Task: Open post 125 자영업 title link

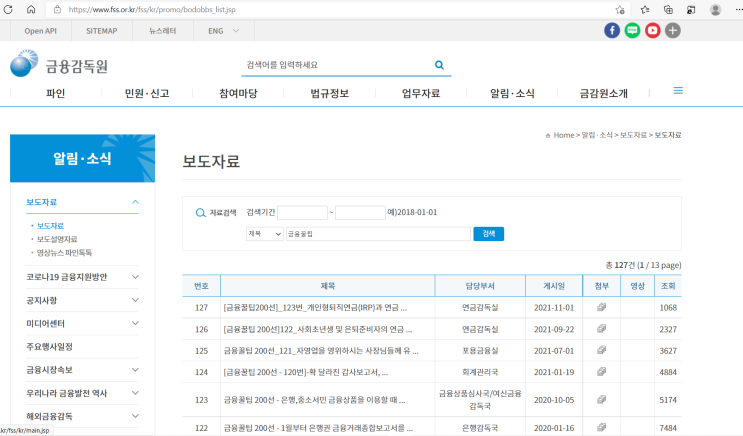Action: [321, 351]
